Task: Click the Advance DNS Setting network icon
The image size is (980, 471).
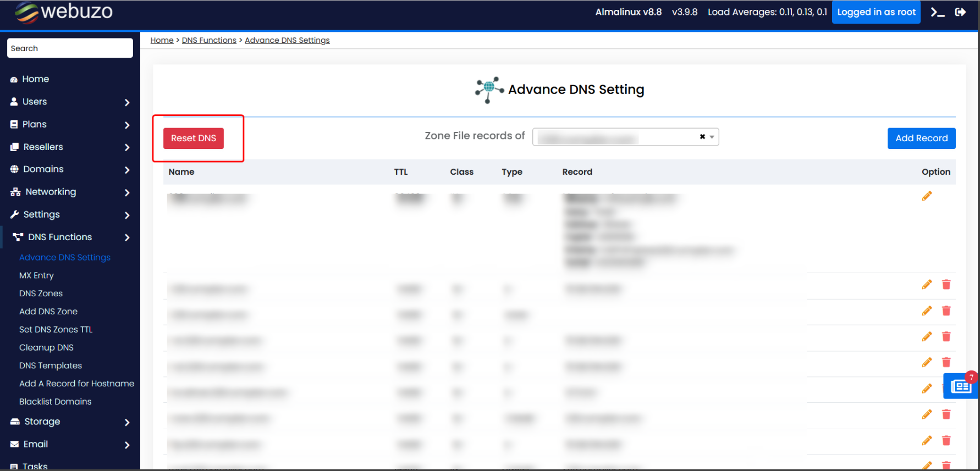Action: click(x=489, y=90)
